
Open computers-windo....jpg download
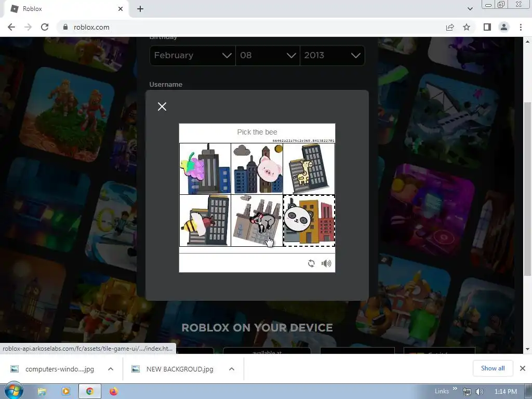pos(52,369)
